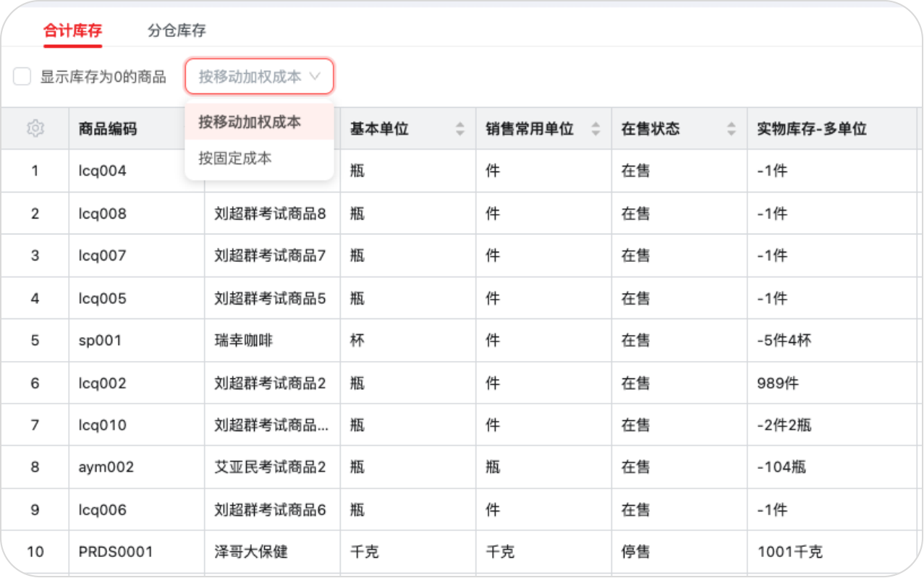Sort by 销售常用单位 column arrows

595,129
